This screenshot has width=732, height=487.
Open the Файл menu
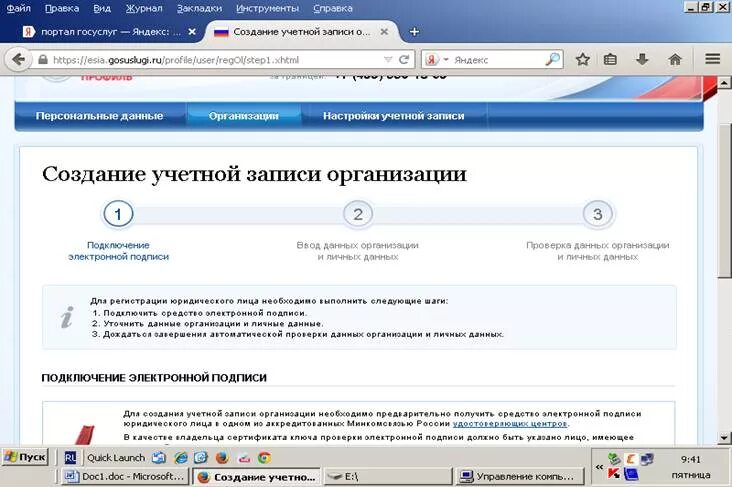(18, 8)
